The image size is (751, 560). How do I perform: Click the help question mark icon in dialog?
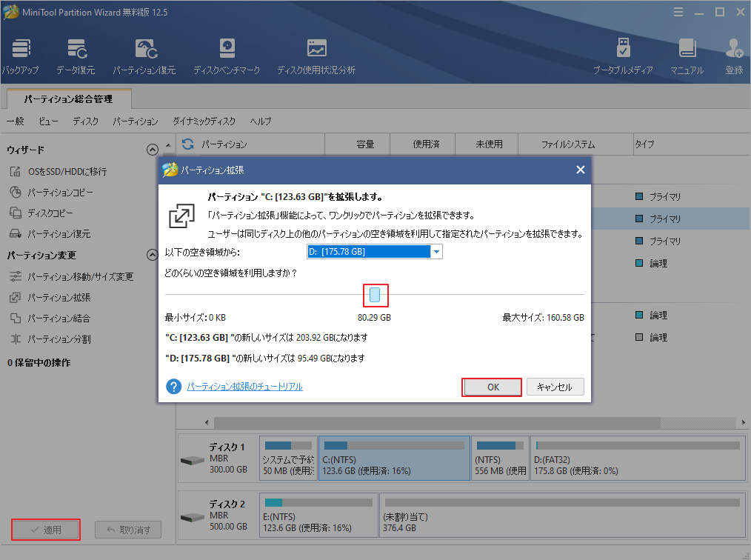[173, 387]
